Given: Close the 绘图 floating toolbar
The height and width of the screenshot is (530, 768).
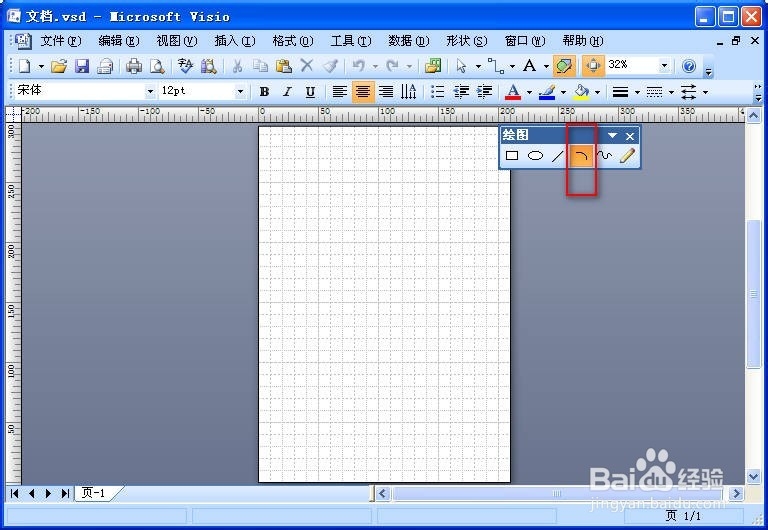Looking at the screenshot, I should [630, 136].
